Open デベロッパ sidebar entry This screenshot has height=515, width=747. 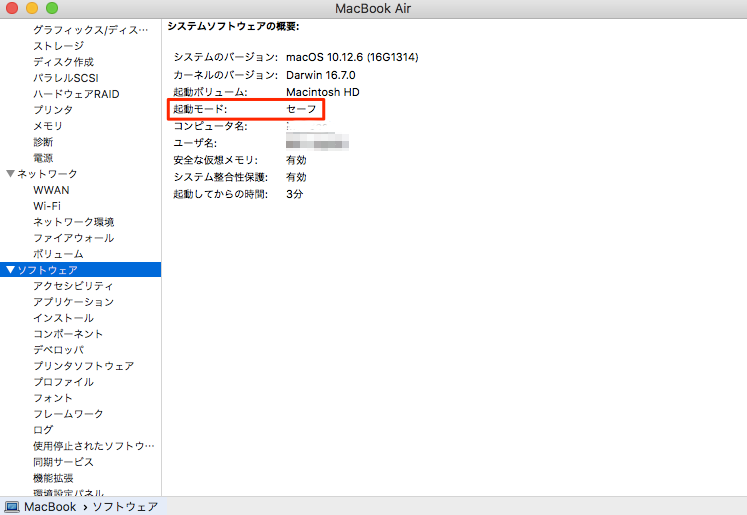coord(59,350)
